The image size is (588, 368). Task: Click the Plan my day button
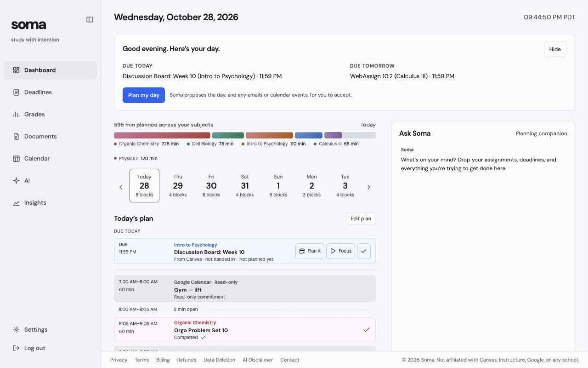(x=144, y=95)
